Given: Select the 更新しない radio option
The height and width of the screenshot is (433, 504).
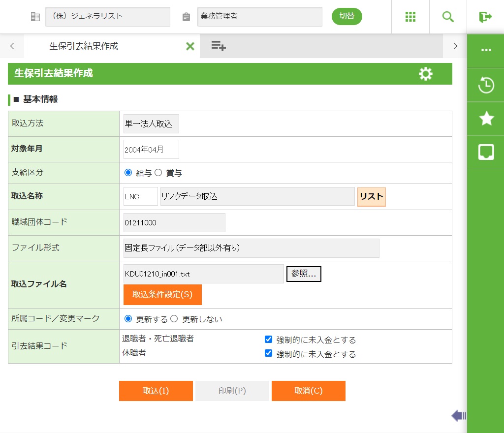Looking at the screenshot, I should (x=174, y=319).
